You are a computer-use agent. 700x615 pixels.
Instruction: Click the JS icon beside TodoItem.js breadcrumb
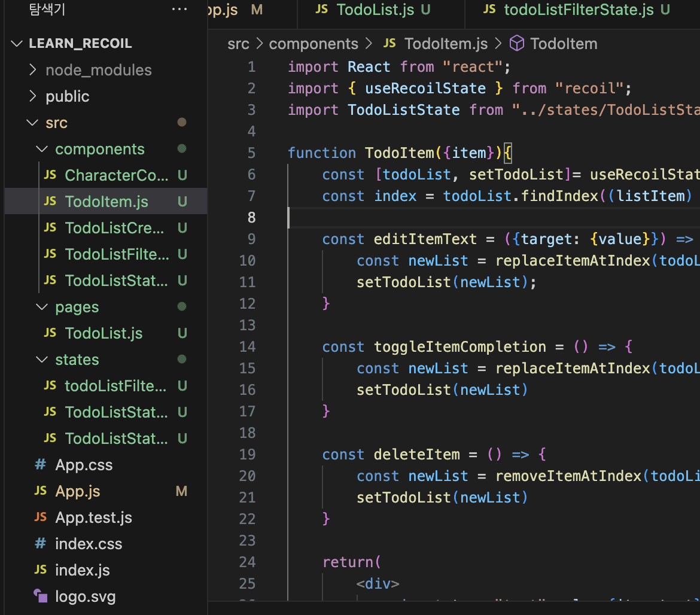point(389,43)
